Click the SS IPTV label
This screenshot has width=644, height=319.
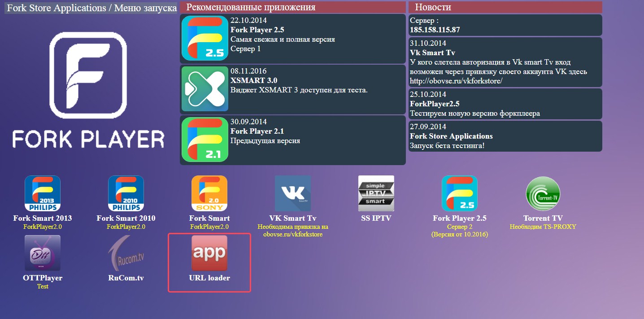376,218
